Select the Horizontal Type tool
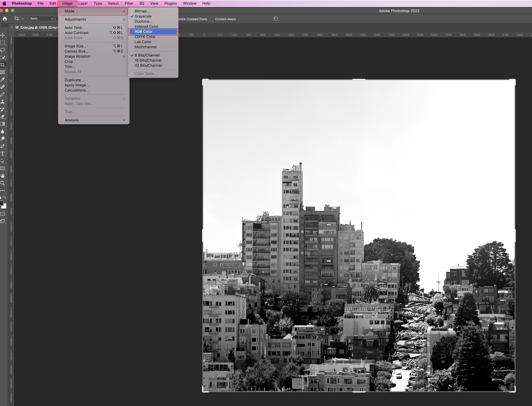Screen dimensions: 532x406 coord(3,154)
